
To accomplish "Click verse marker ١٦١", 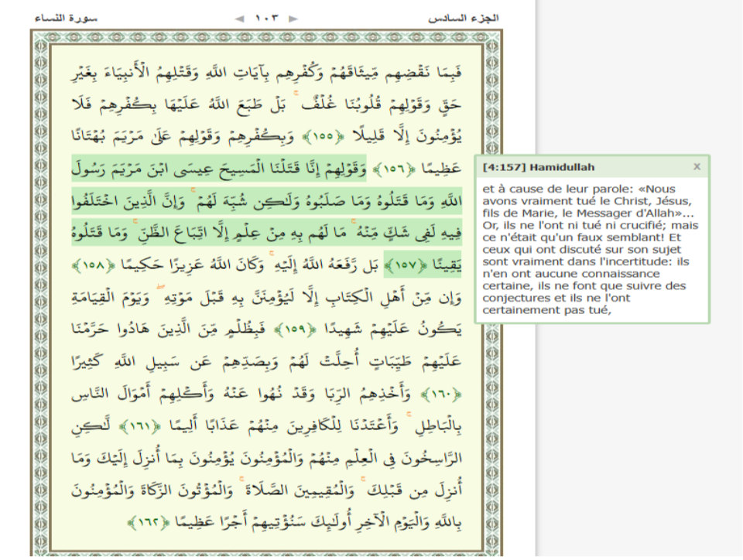I will 140,426.
